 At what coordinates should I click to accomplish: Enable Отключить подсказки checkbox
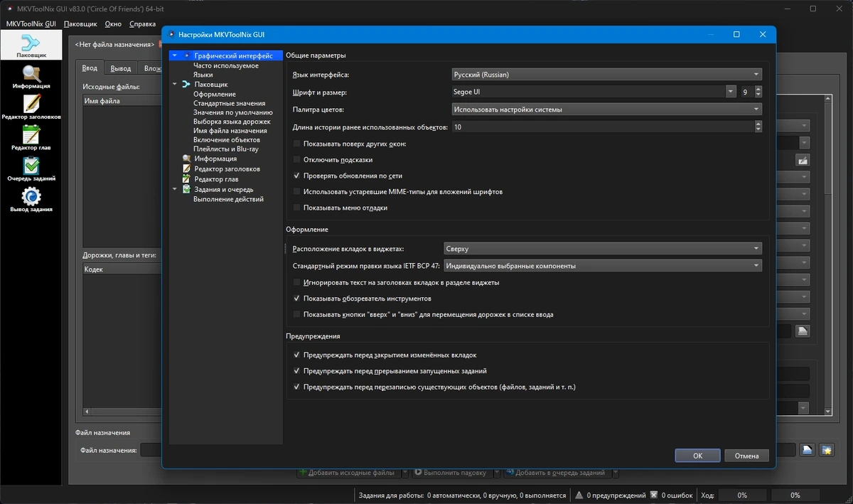[297, 159]
